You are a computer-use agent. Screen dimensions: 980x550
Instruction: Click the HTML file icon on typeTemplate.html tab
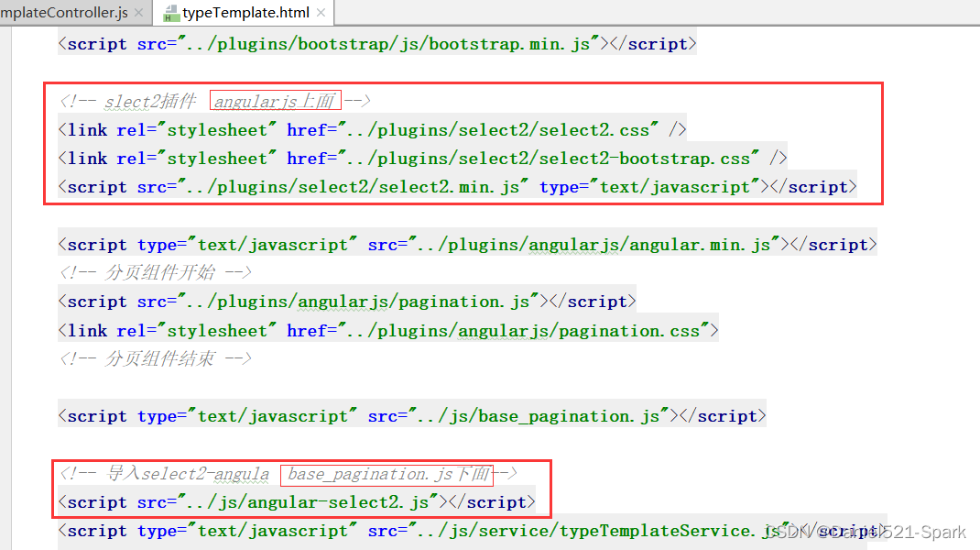click(170, 13)
